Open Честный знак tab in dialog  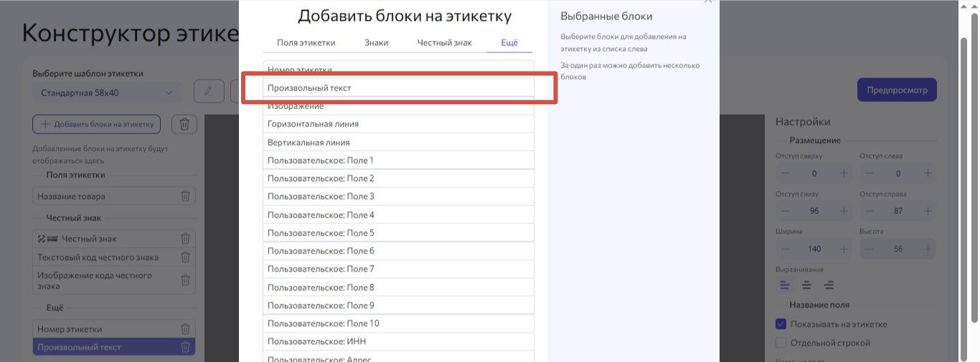(x=445, y=42)
